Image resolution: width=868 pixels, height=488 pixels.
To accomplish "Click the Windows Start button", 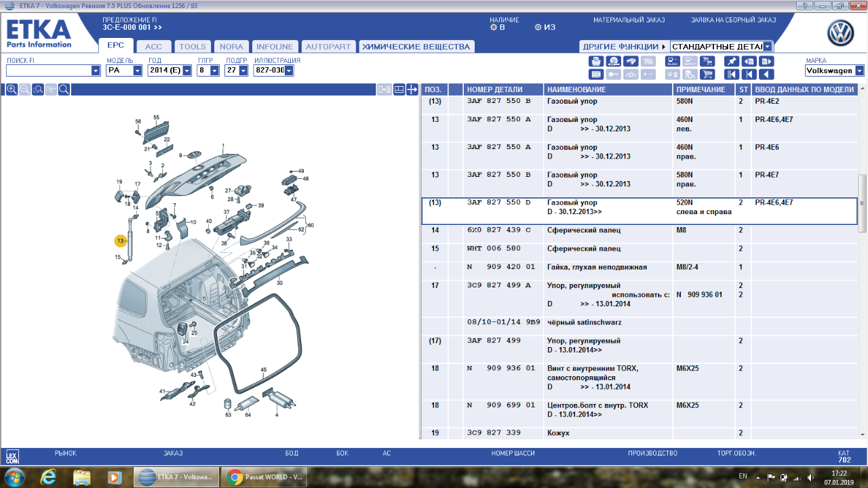I will pos(14,476).
